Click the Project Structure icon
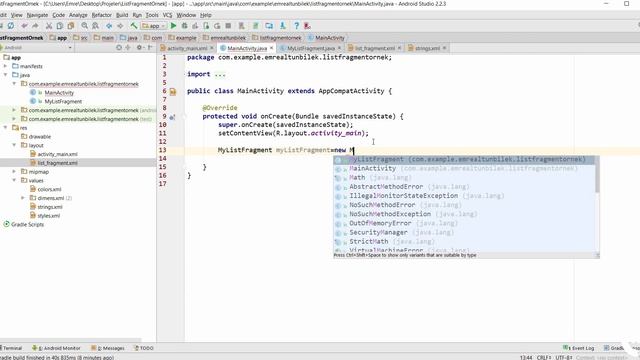The height and width of the screenshot is (360, 640). coord(269,26)
